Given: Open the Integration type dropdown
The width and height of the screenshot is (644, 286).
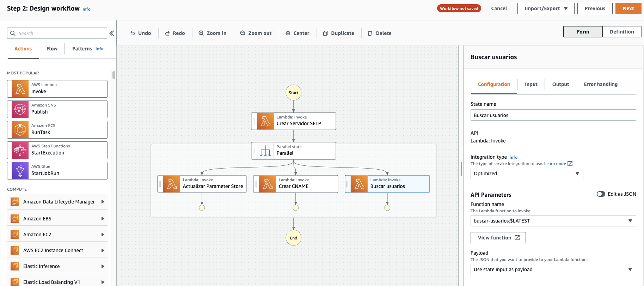Looking at the screenshot, I should pyautogui.click(x=527, y=174).
